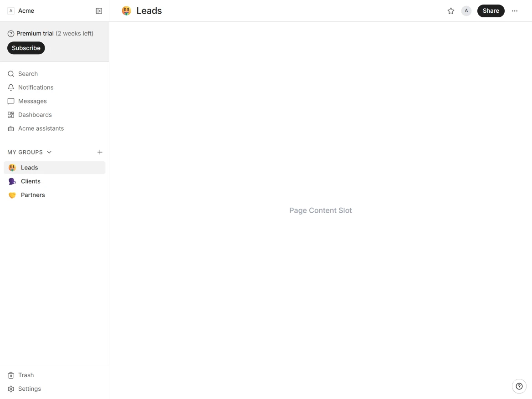Click the help icon in bottom-right corner
This screenshot has height=399, width=532.
[x=519, y=386]
